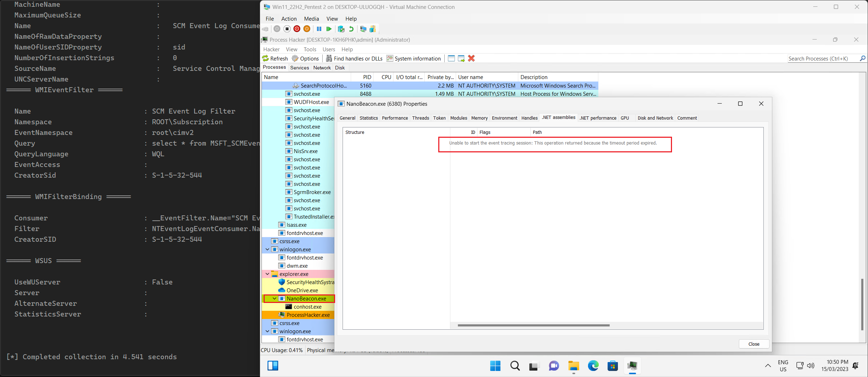
Task: Open the Token tab in Properties
Action: click(x=439, y=118)
